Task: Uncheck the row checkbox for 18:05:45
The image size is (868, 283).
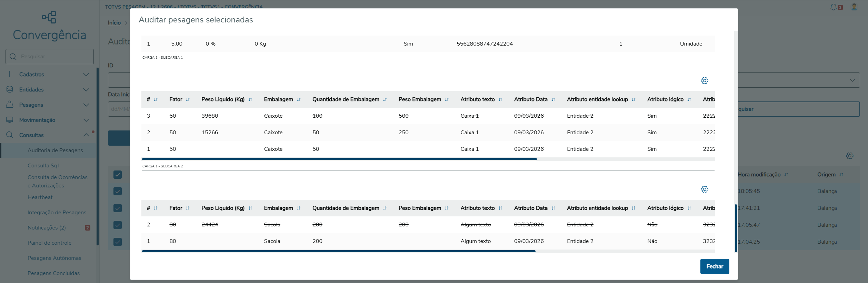Action: coord(118,191)
